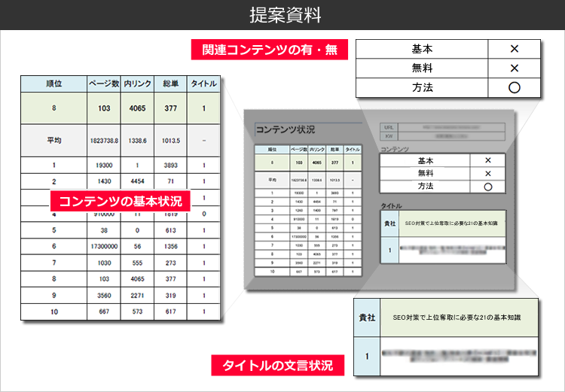The image size is (565, 392).
Task: Click the ○ mark beside 方法 in top table
Action: pyautogui.click(x=515, y=87)
